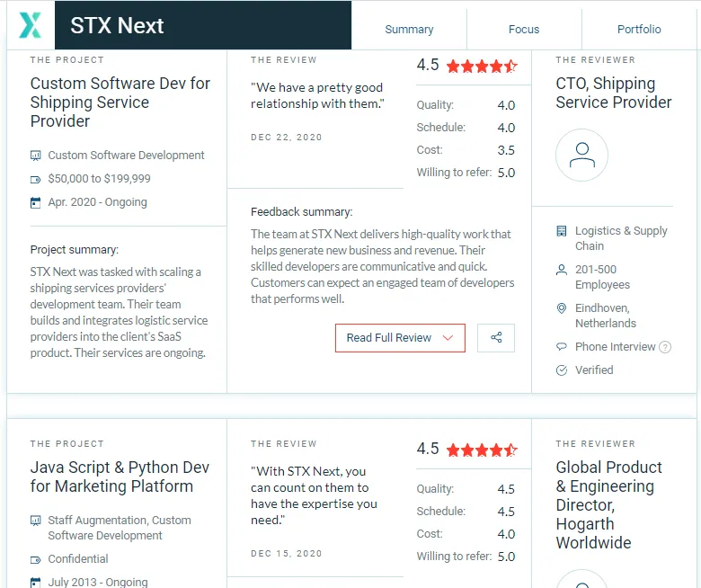The width and height of the screenshot is (701, 588).
Task: Click the Custom Software Development service icon
Action: click(35, 156)
